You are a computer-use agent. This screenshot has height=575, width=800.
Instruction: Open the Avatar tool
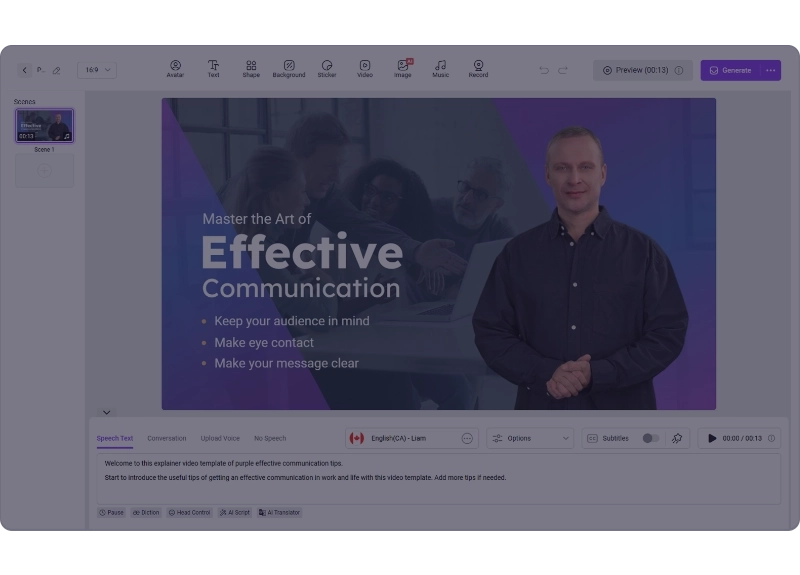pyautogui.click(x=175, y=69)
